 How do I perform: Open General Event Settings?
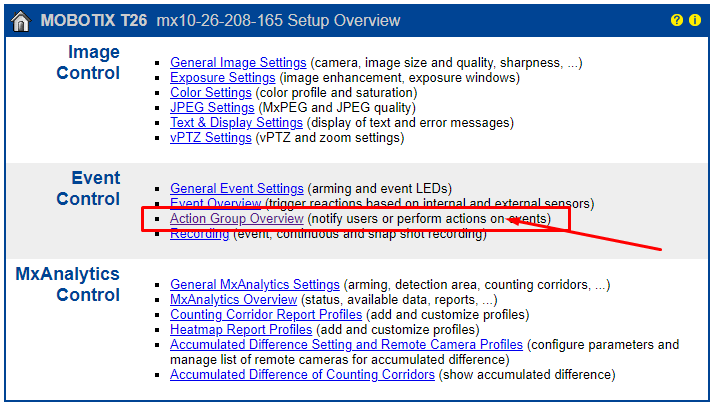coord(237,188)
